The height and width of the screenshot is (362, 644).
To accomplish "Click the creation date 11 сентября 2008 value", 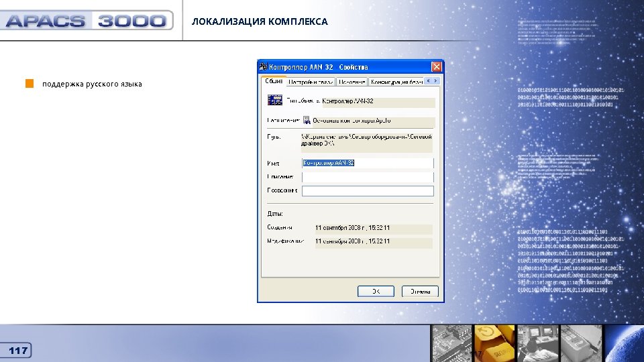I will point(374,228).
